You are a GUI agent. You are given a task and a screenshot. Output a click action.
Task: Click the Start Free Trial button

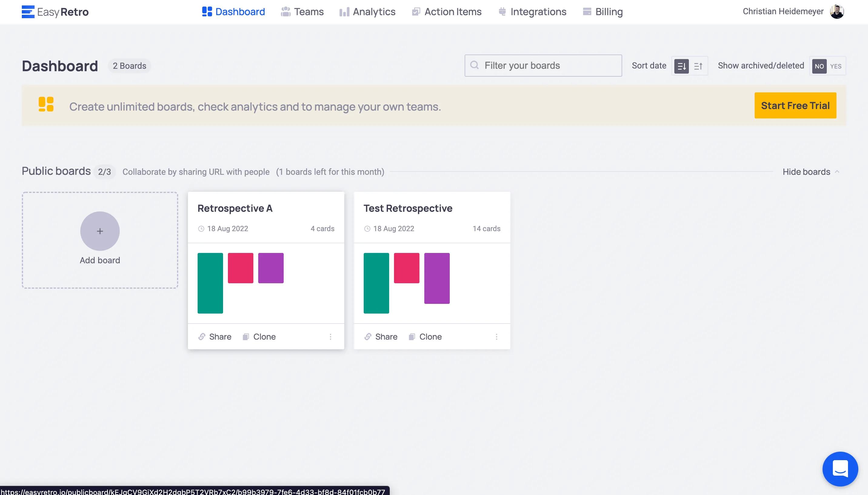click(795, 105)
